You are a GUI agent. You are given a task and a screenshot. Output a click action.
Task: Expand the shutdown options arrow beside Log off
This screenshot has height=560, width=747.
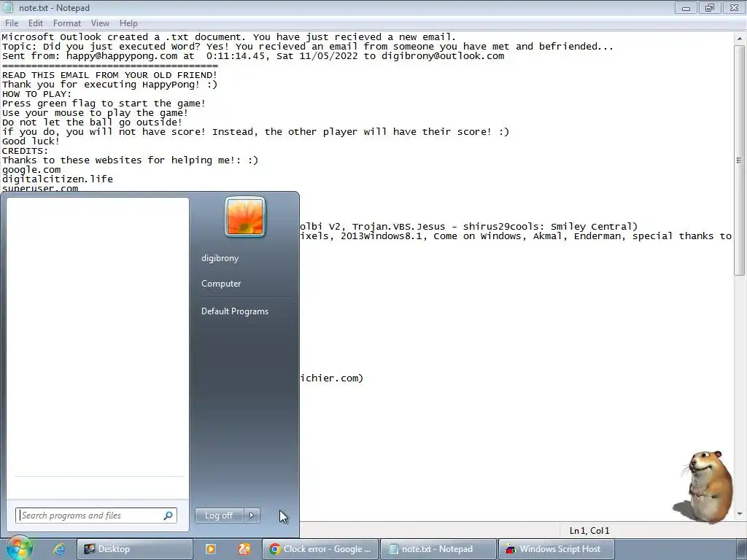tap(252, 516)
